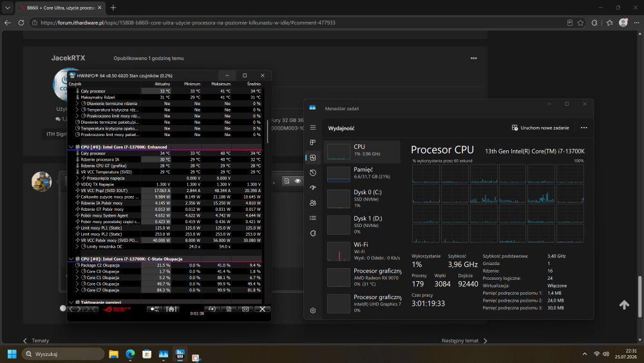Click HWiNFO expand columns left-right arrows

tap(75, 309)
